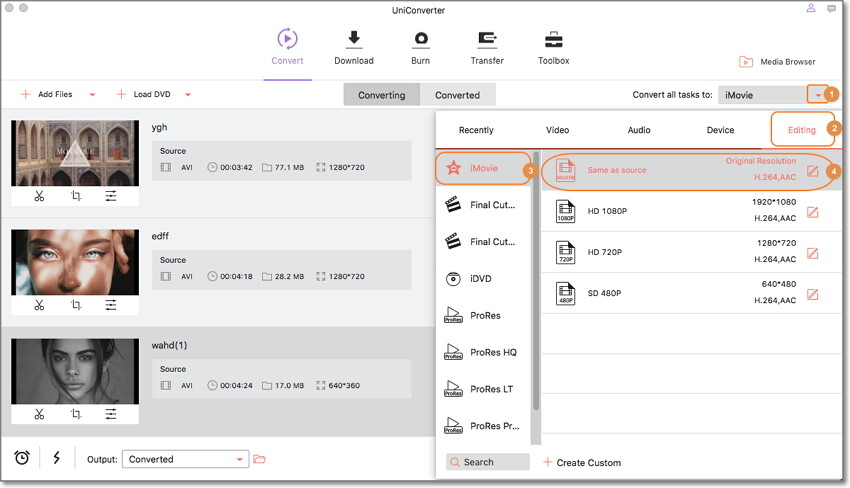Choose ProRes HQ format
This screenshot has height=488, width=850.
[483, 352]
